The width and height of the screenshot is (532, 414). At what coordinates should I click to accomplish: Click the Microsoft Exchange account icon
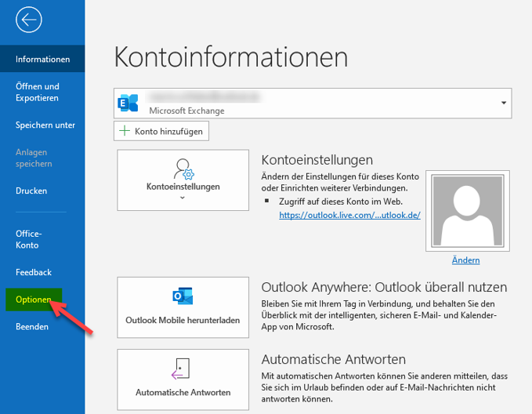click(x=128, y=103)
